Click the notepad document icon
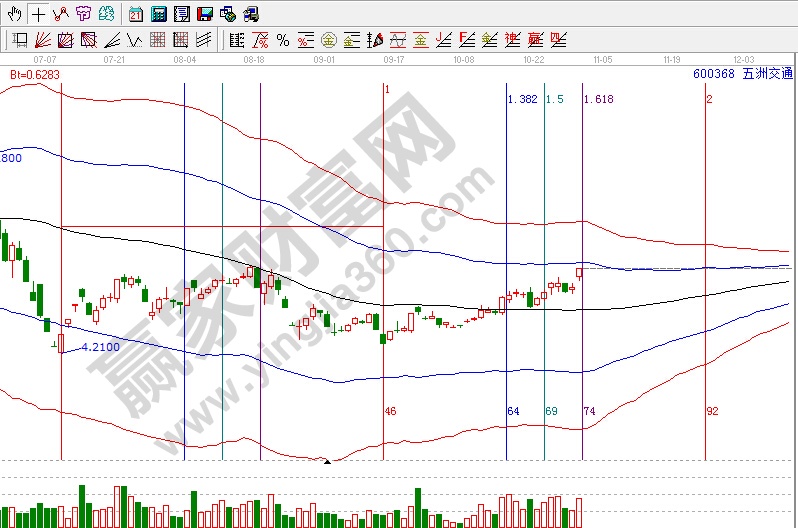This screenshot has height=528, width=798. 181,14
